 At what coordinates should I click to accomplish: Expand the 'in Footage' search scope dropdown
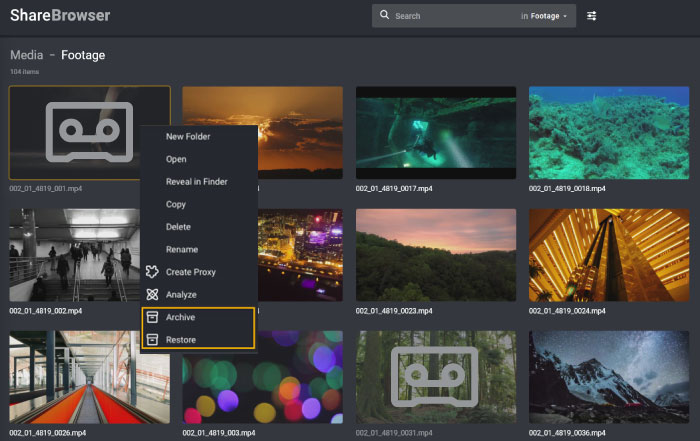pyautogui.click(x=544, y=16)
